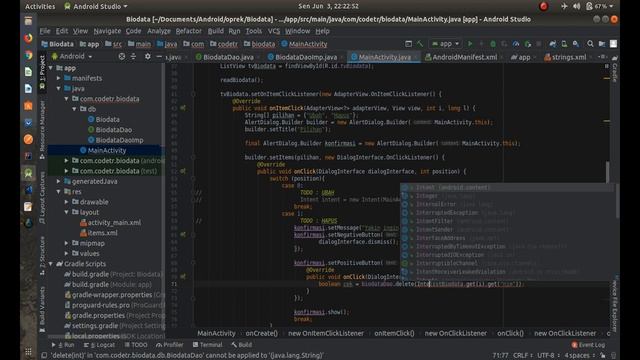Collapse the db package node

click(75, 109)
